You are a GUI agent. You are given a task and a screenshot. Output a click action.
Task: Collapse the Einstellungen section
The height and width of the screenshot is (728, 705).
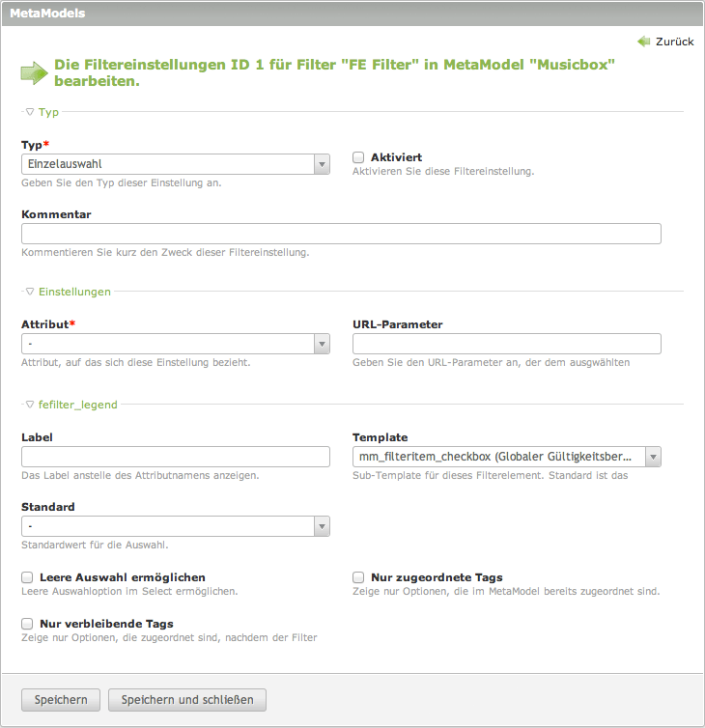tap(30, 291)
